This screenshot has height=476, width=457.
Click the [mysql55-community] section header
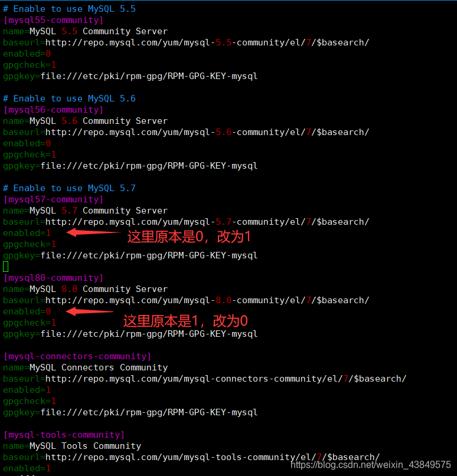[54, 20]
